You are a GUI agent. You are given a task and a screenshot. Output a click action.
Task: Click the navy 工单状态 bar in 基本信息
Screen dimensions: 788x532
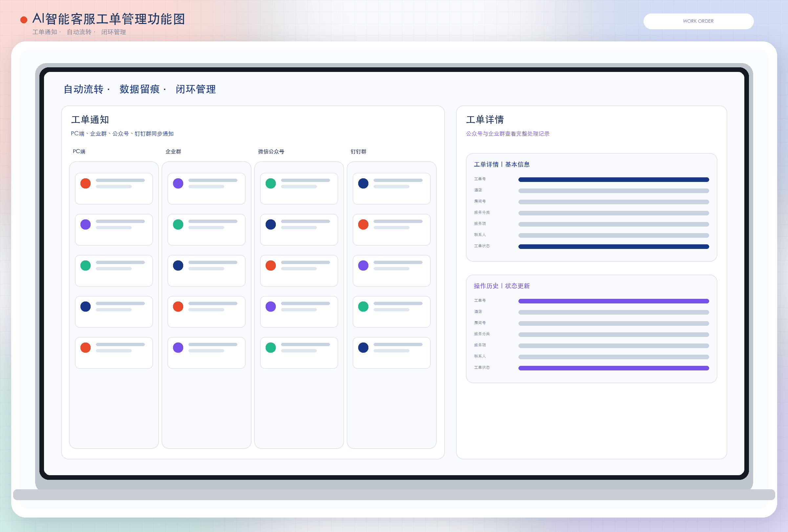click(614, 247)
